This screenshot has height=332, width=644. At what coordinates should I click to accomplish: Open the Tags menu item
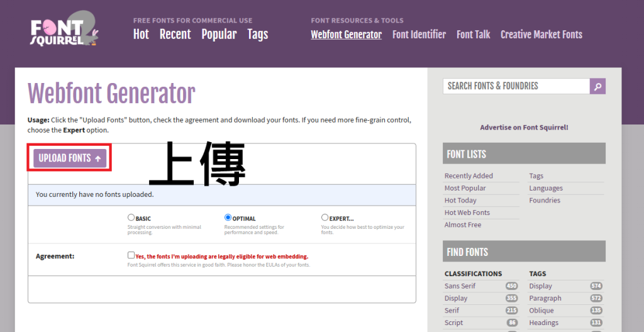pos(257,35)
